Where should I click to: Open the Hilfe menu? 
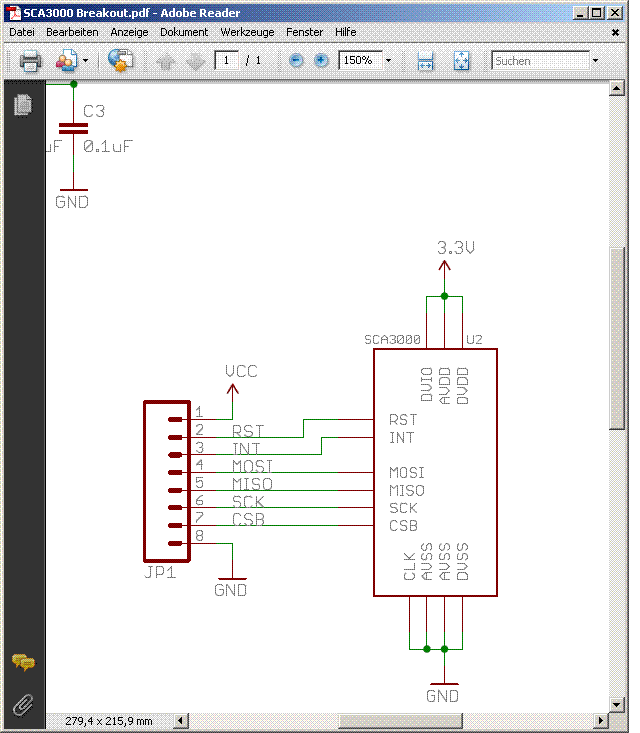(x=346, y=32)
